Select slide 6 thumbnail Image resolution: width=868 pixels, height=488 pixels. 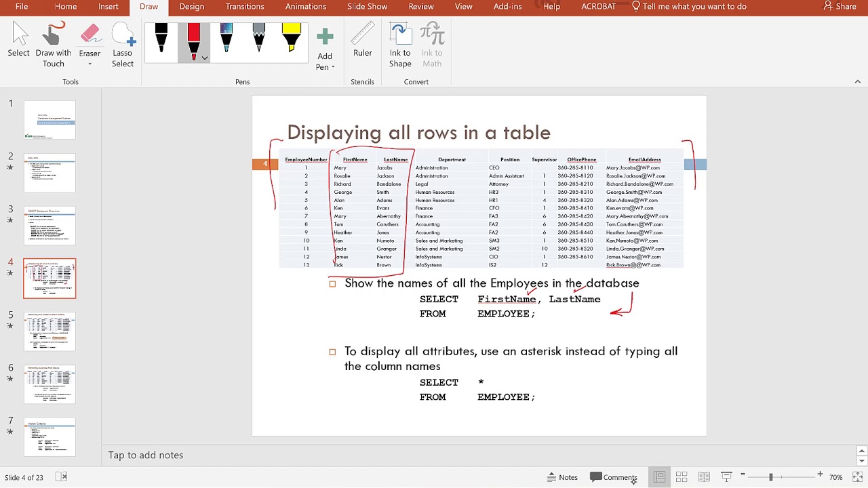tap(50, 384)
